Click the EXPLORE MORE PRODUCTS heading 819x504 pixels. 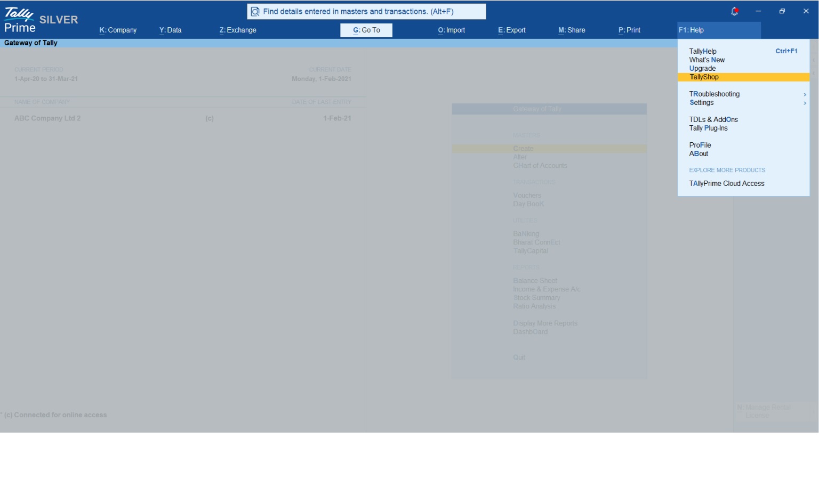[x=727, y=170]
